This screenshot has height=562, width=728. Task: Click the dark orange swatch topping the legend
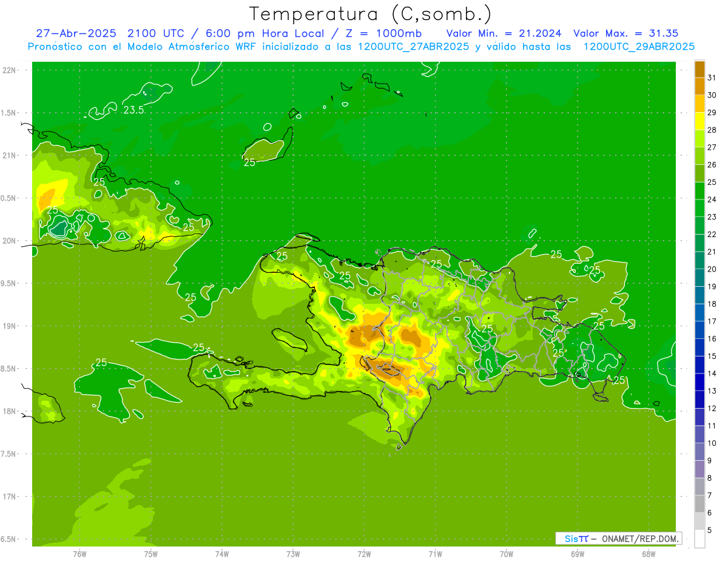[699, 69]
